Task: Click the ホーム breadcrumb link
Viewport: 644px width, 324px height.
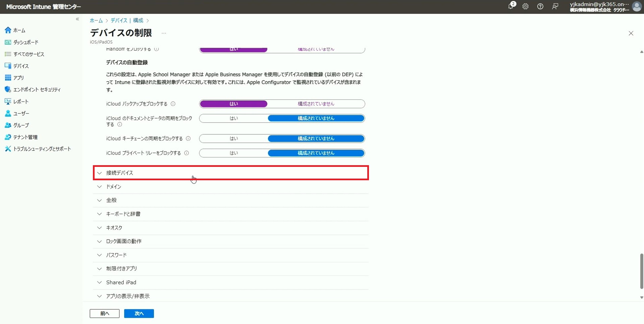Action: pyautogui.click(x=96, y=20)
